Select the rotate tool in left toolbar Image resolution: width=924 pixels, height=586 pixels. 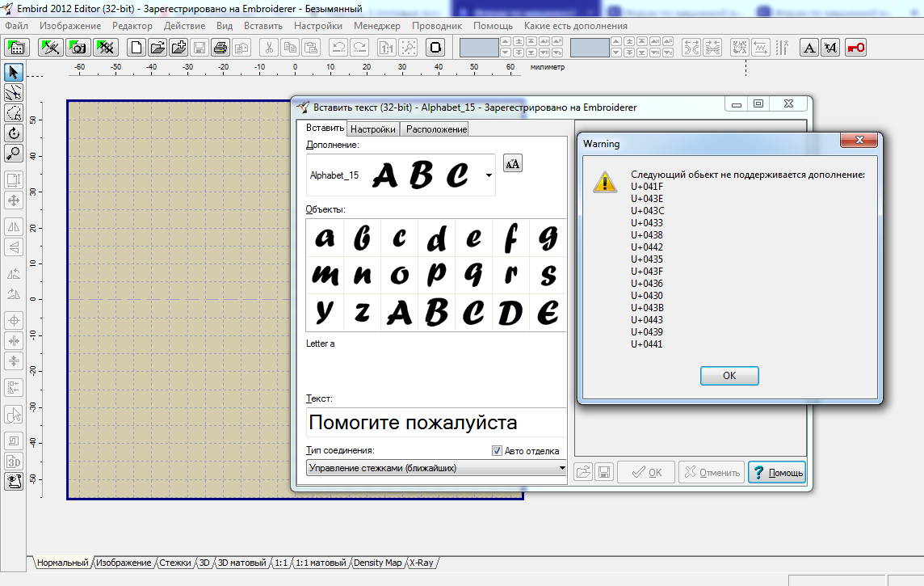point(13,133)
